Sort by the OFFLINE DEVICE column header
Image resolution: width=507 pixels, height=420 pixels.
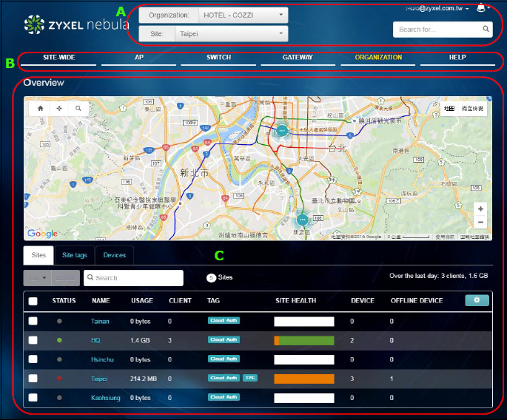417,301
